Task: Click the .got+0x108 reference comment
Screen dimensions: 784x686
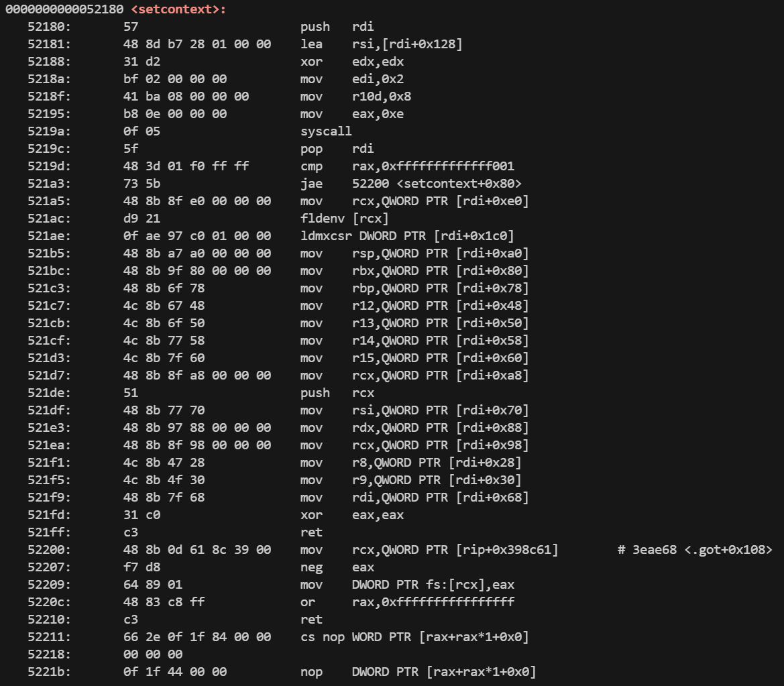Action: (695, 550)
